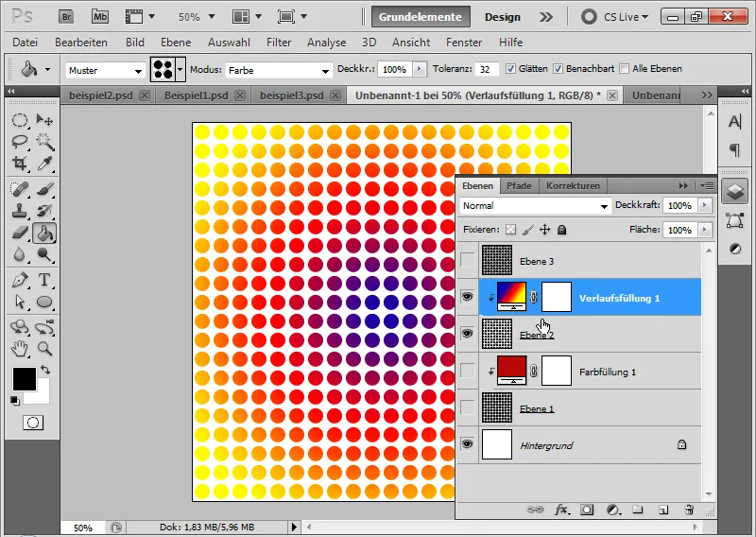756x537 pixels.
Task: Select the Dodge tool
Action: 44,254
